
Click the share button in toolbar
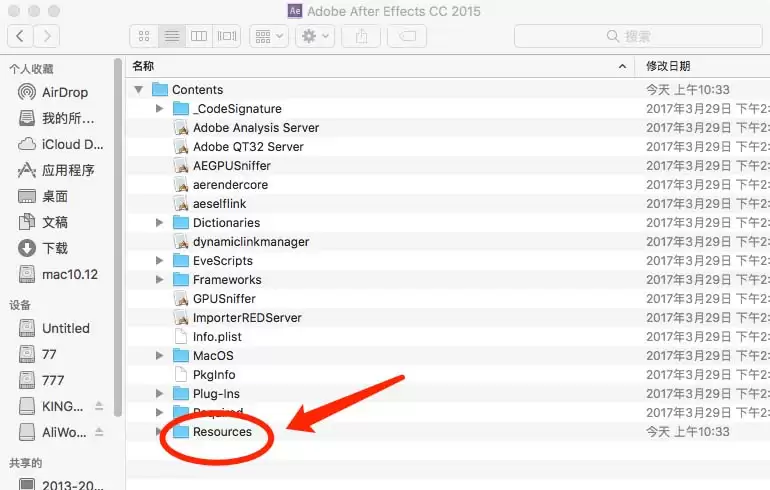[x=361, y=36]
